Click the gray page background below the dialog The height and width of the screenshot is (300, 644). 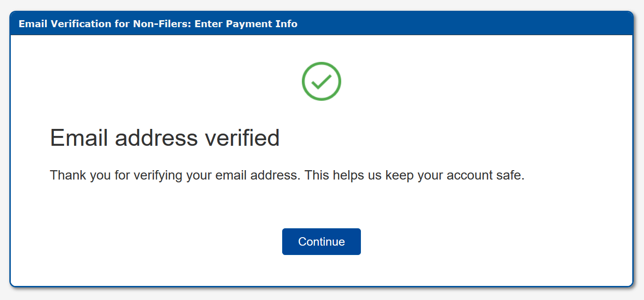tap(322, 294)
